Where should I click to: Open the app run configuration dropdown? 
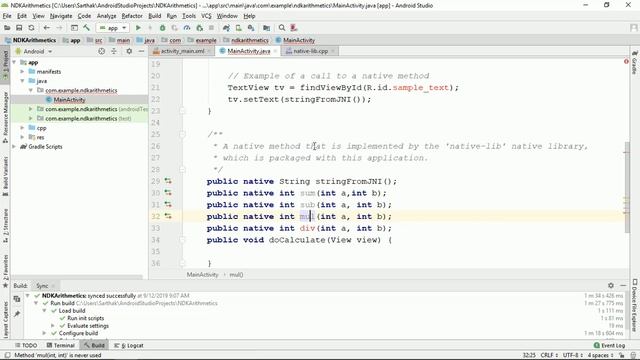pos(113,28)
